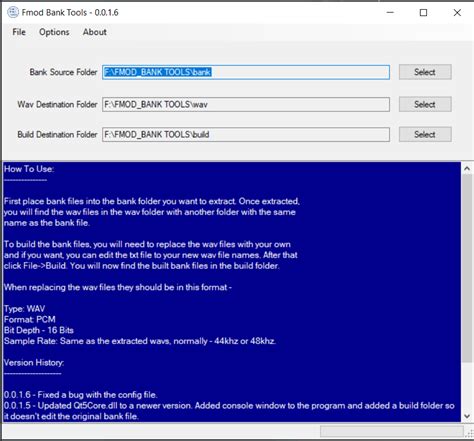474x441 pixels.
Task: Close the Fmod Bank Tools window
Action: 457,12
